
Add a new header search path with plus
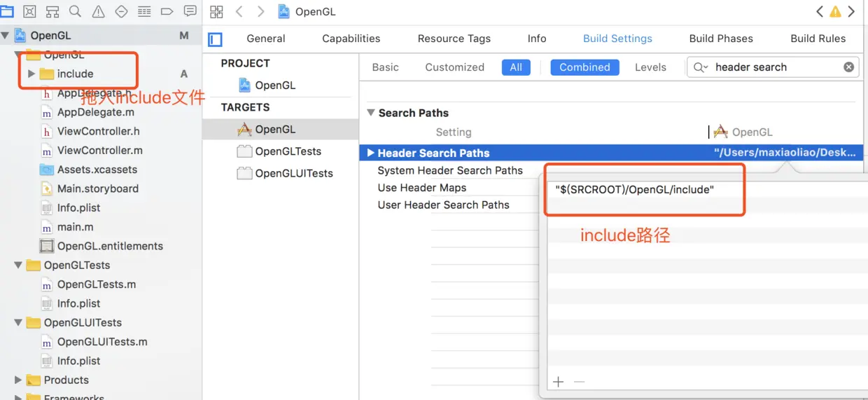[x=558, y=382]
